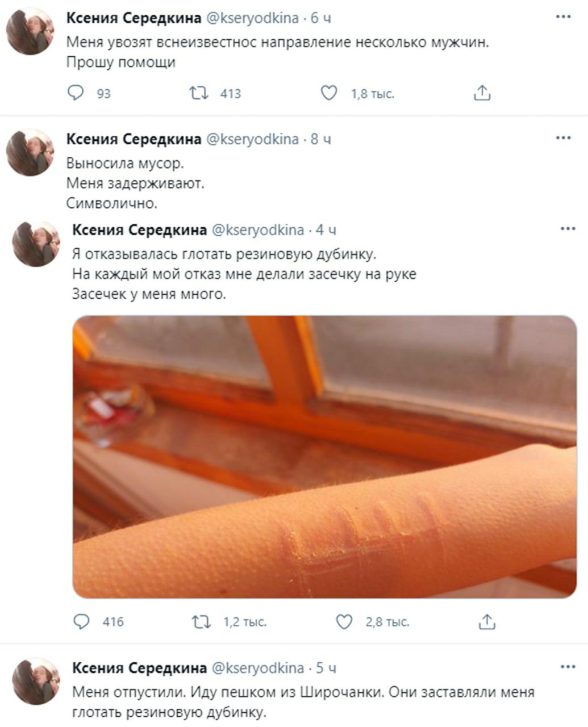Image resolution: width=588 pixels, height=727 pixels.
Task: Open more options on the 4 ч tweet
Action: point(568,229)
